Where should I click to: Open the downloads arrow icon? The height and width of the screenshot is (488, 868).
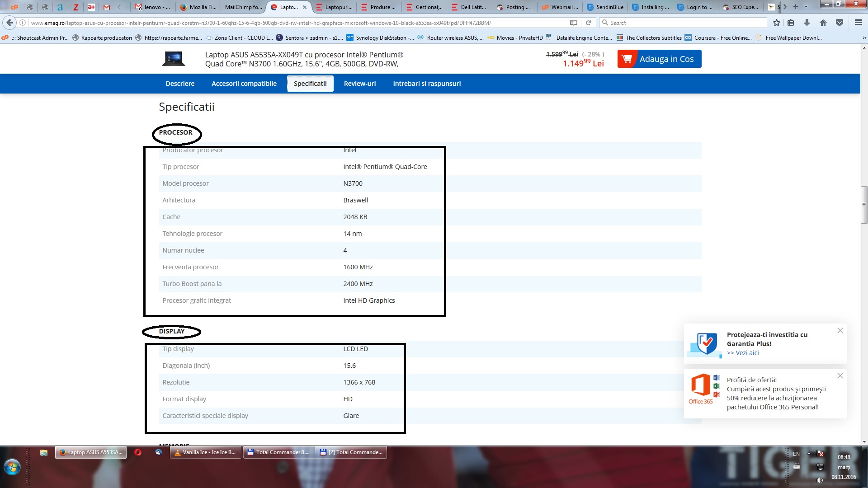click(x=807, y=23)
